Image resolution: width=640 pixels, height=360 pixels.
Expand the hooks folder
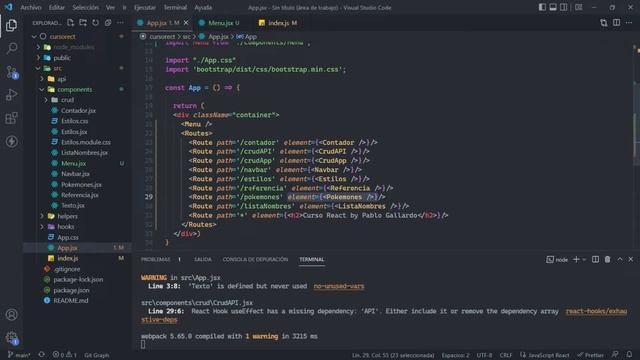tap(42, 227)
